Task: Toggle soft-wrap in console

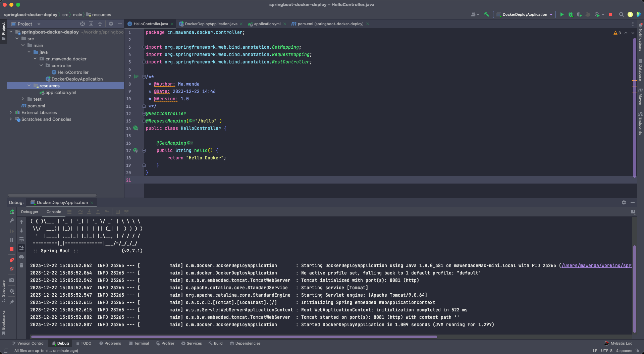Action: 21,239
